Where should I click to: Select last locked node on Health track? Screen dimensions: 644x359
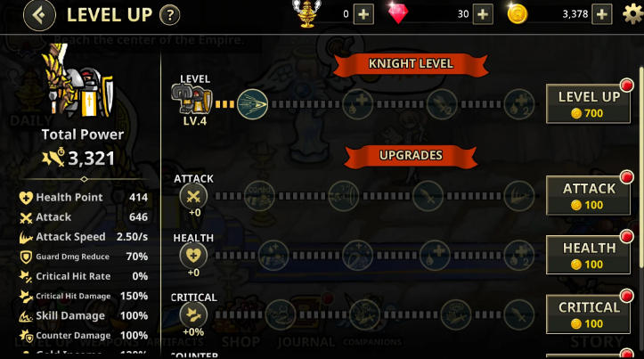pos(519,256)
